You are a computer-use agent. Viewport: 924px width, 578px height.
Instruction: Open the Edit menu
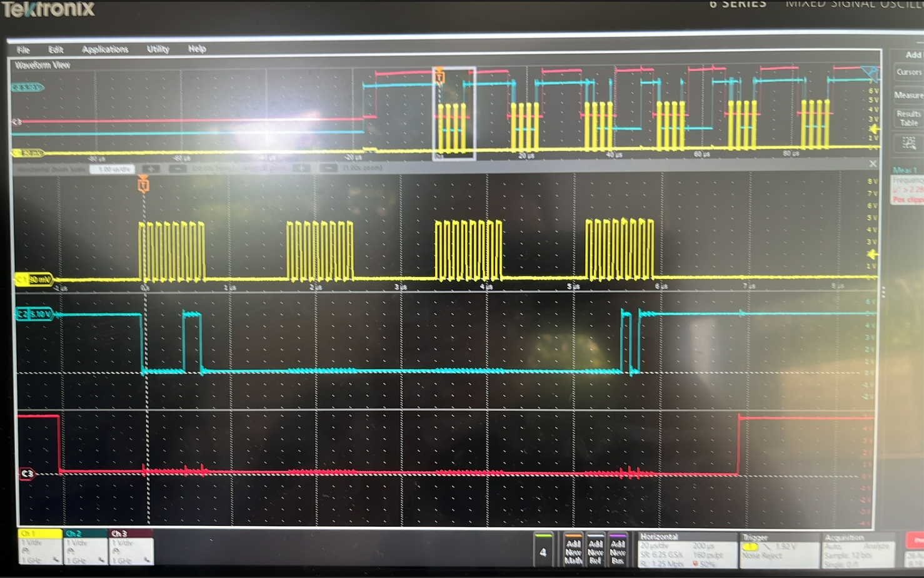56,49
